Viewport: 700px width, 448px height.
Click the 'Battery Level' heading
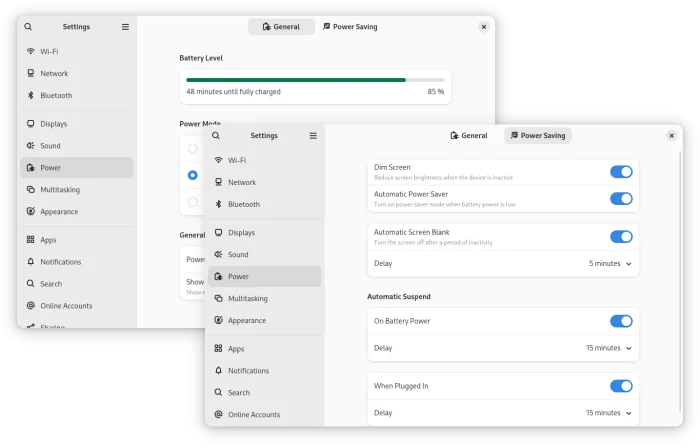pos(201,58)
